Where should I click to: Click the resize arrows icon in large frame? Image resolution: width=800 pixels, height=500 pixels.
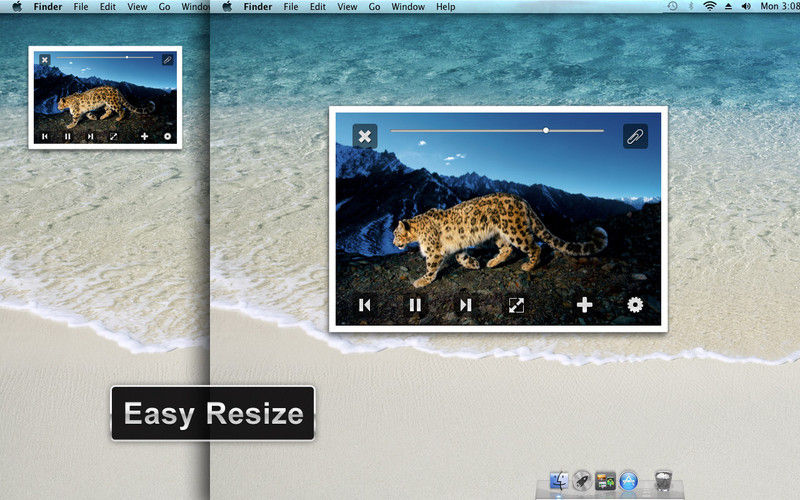(516, 305)
